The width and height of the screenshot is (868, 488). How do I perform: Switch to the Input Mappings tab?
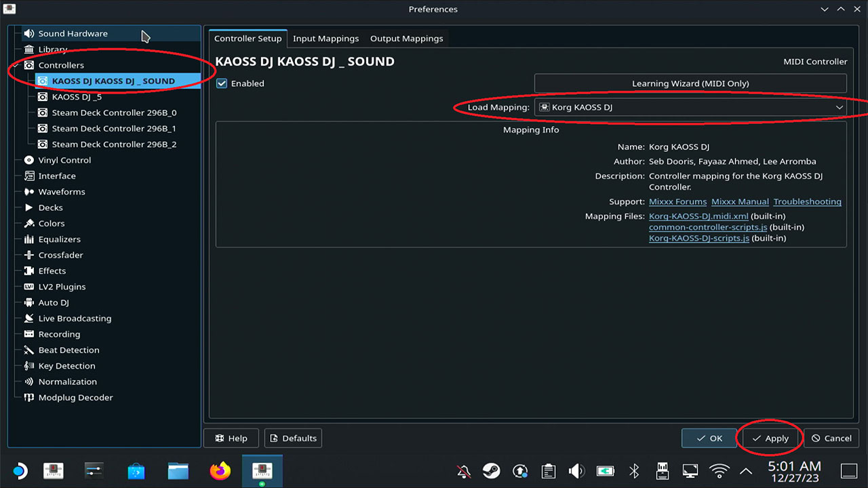325,39
